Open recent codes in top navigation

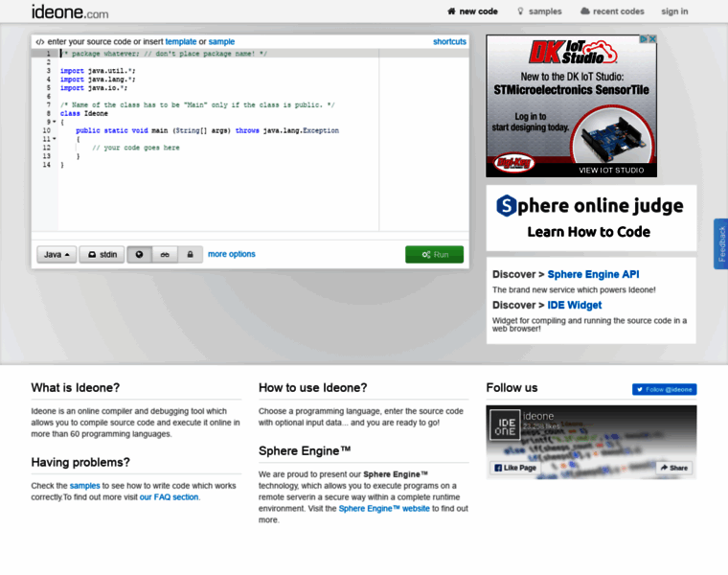click(x=612, y=11)
